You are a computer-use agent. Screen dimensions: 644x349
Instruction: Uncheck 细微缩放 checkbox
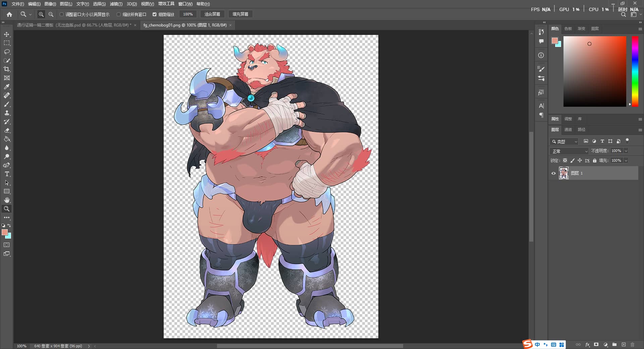(155, 14)
